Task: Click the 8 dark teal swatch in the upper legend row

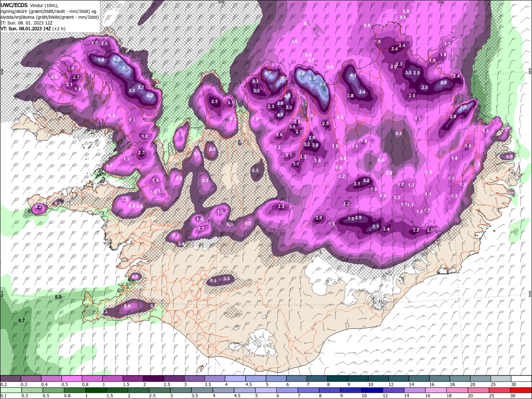Action: click(x=337, y=379)
